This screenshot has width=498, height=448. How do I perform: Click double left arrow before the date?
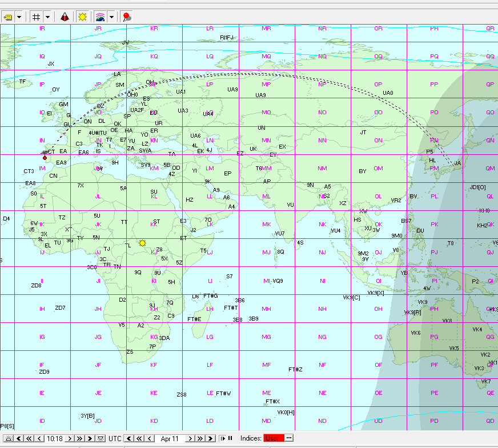pos(139,438)
